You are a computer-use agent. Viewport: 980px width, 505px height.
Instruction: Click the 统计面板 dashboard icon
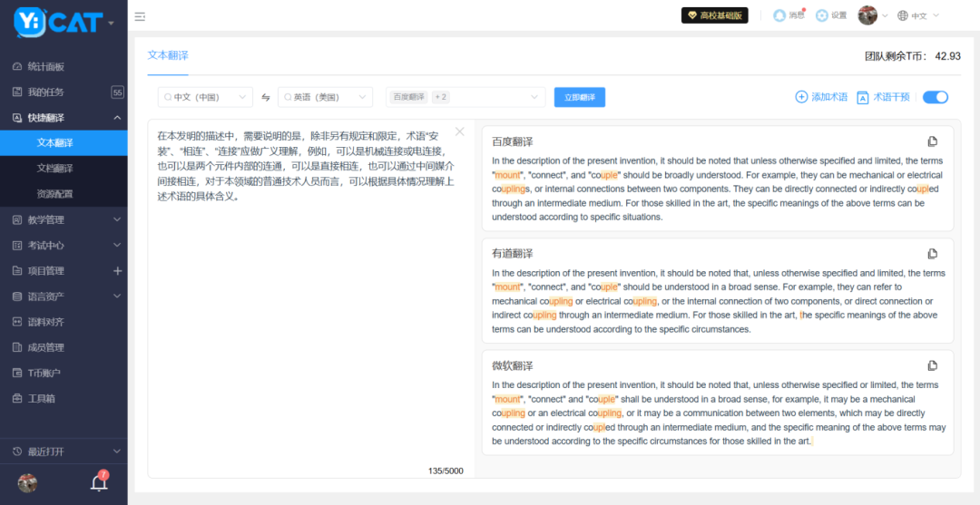(x=17, y=67)
